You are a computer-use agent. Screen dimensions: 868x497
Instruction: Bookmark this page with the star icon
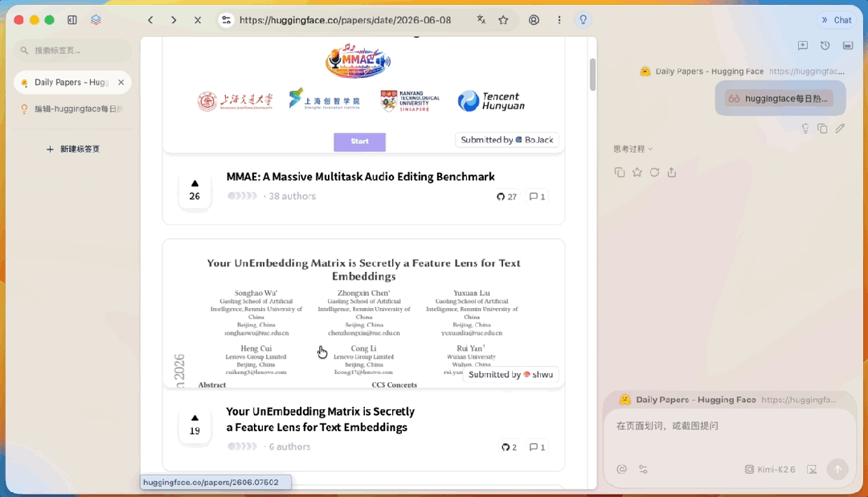click(x=503, y=20)
